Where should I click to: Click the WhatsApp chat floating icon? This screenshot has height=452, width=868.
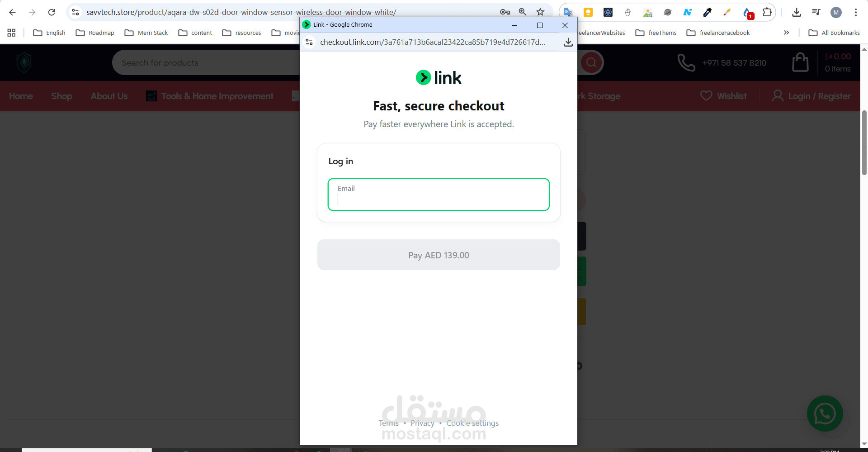click(825, 414)
